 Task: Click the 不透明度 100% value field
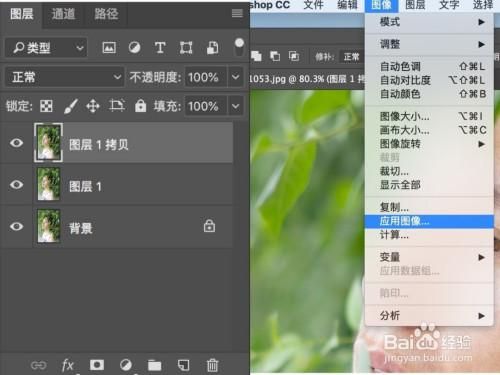pyautogui.click(x=206, y=77)
